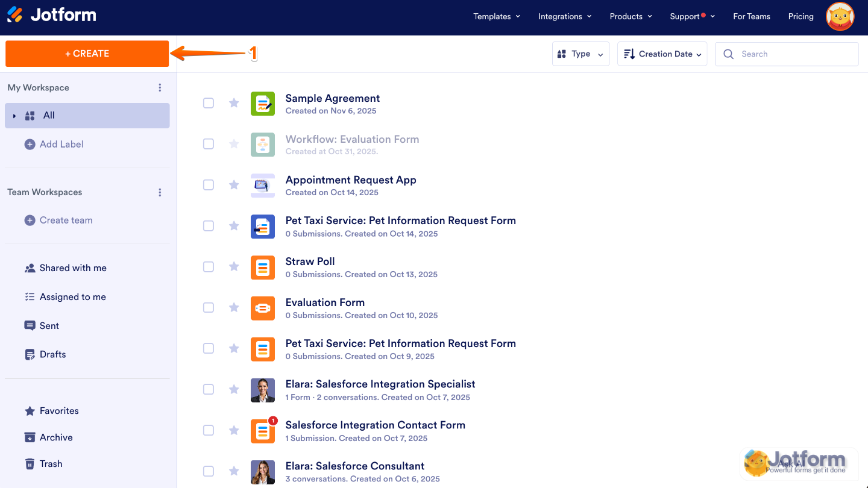
Task: Open the Pricing page link
Action: [800, 16]
